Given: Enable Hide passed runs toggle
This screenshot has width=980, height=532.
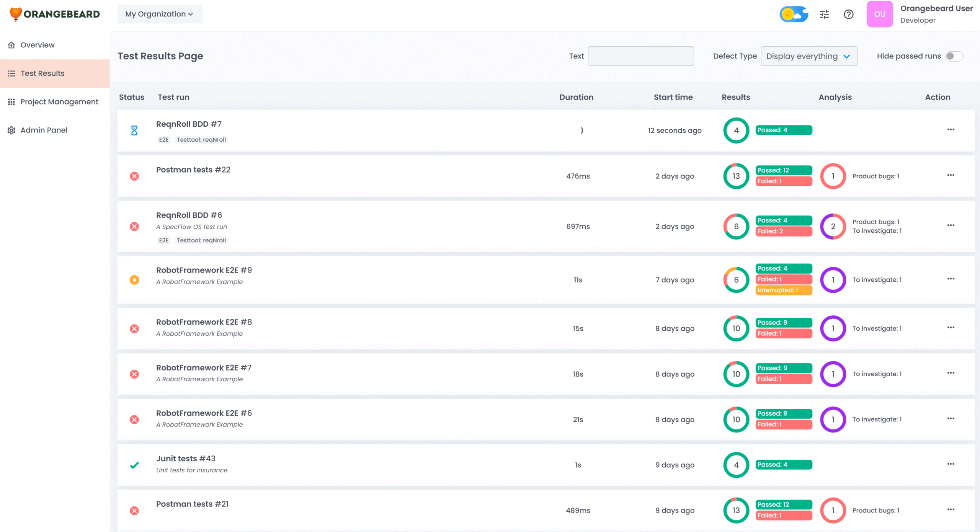Looking at the screenshot, I should click(954, 56).
